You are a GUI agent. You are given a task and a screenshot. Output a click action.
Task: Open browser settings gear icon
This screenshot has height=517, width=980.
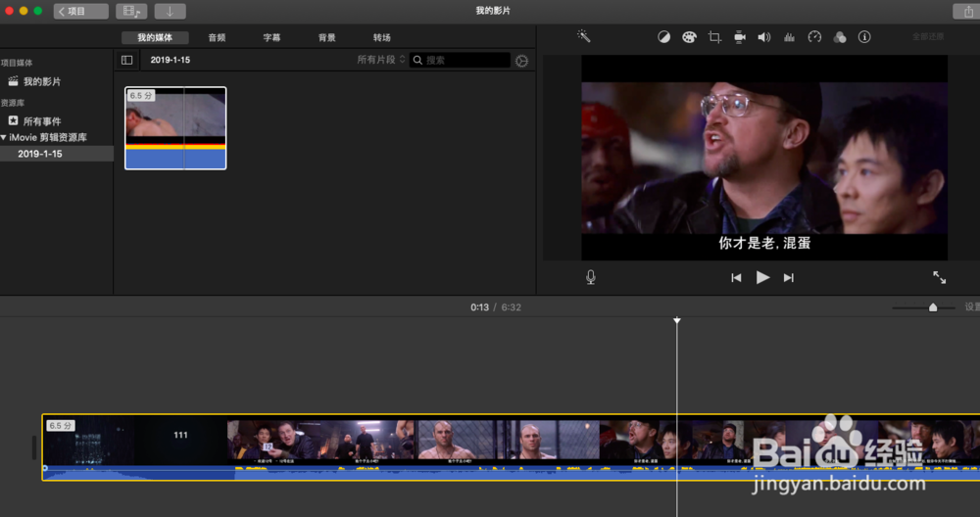(x=522, y=61)
